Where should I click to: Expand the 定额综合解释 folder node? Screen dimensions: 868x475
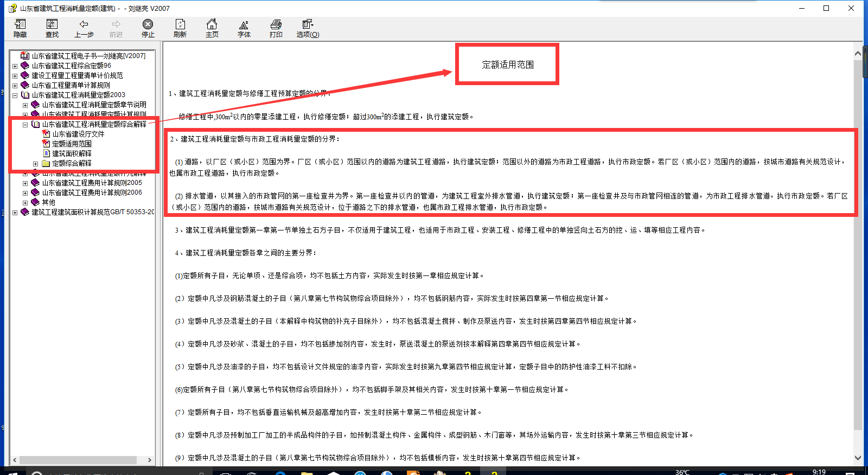tap(35, 164)
